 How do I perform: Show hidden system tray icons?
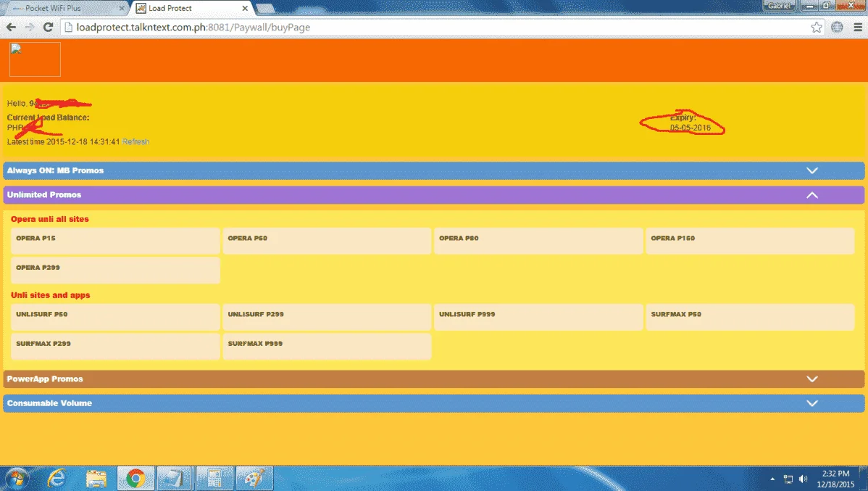tap(772, 479)
